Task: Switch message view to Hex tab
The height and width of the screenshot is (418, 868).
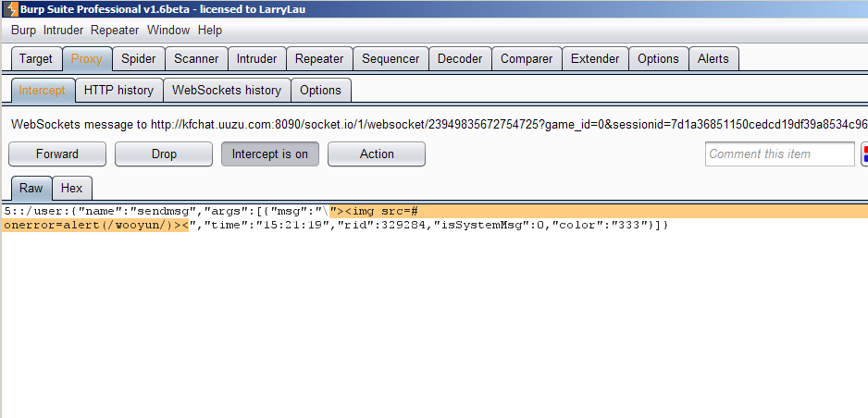Action: [x=71, y=188]
